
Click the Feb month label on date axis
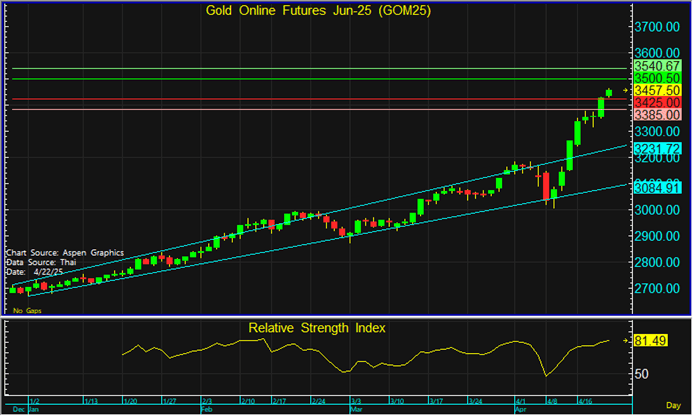coord(208,409)
